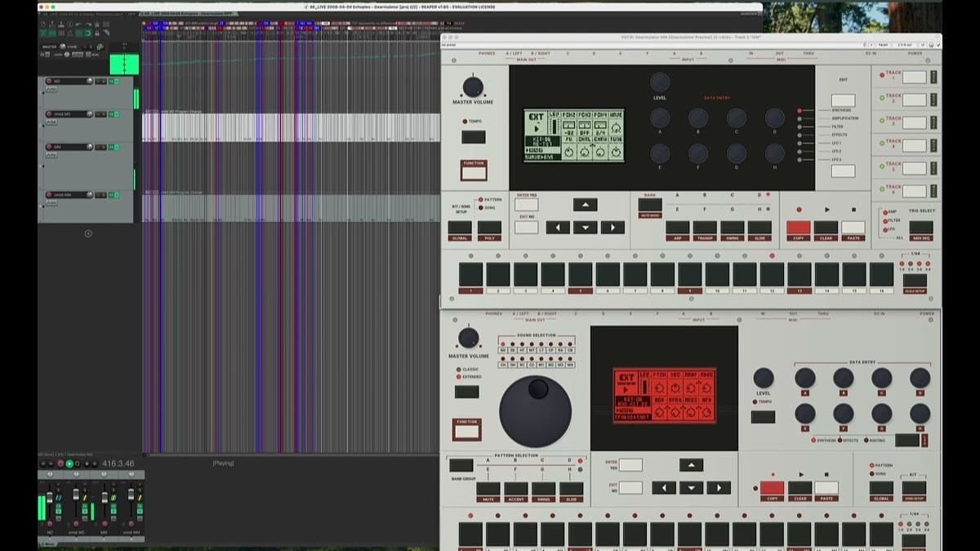Click right arrow key on green-screen synth
The image size is (980, 551).
612,228
